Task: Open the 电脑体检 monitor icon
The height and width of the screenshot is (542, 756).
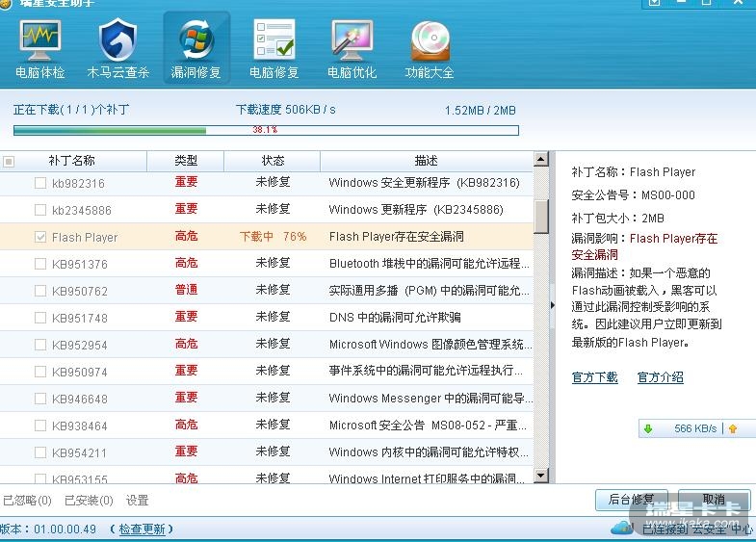Action: point(40,40)
